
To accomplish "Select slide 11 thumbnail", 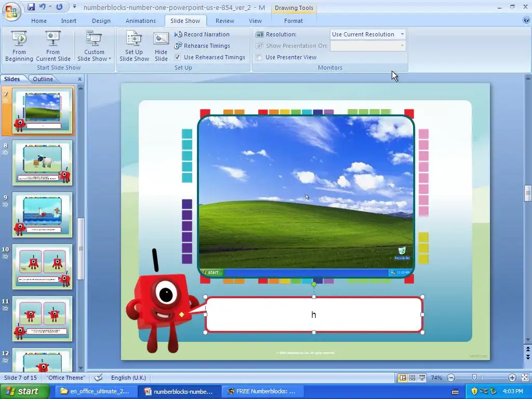I will pos(43,318).
